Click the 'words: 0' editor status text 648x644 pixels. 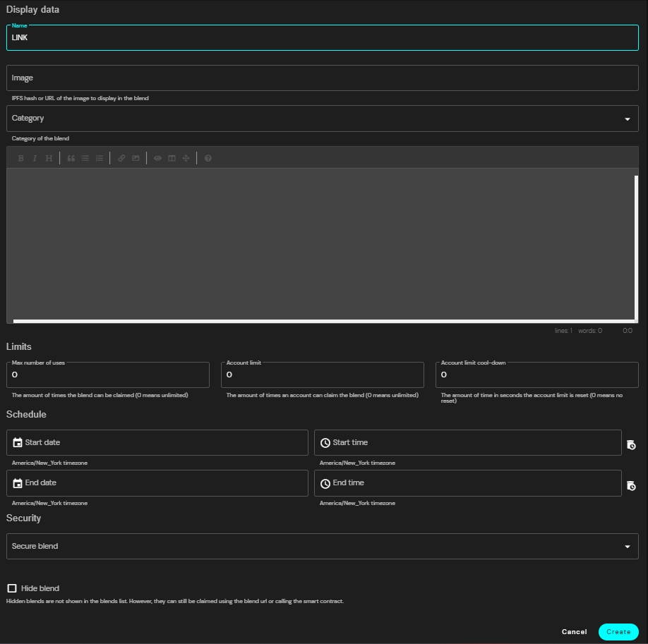pos(589,331)
